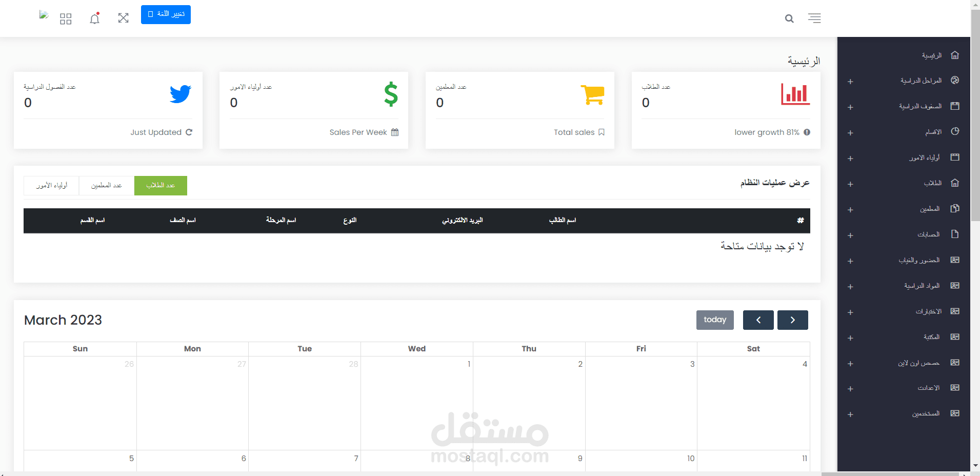980x476 pixels.
Task: Click the lower growth 81% text
Action: (767, 132)
